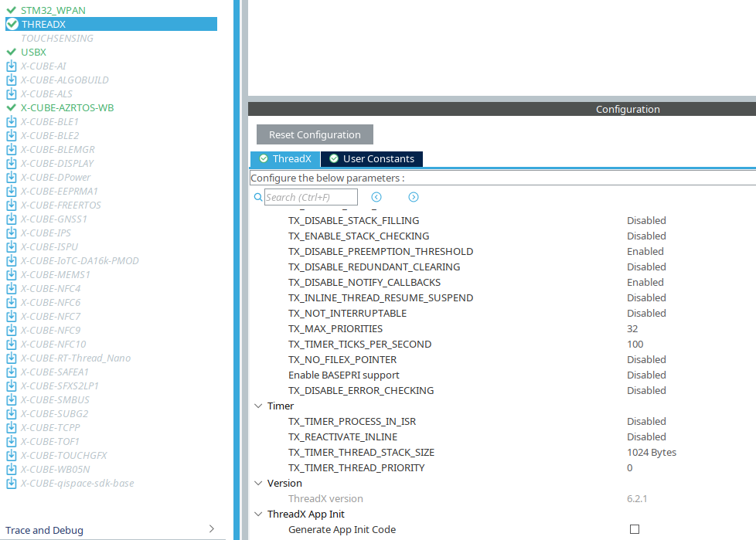Screen dimensions: 756x540
Task: Click the Reset Configuration button
Action: point(315,135)
